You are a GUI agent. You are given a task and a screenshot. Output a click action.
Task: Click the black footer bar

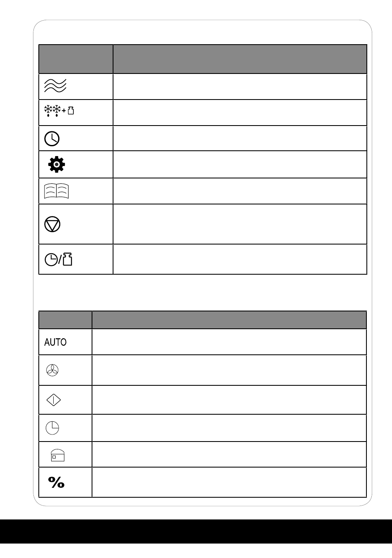(196, 532)
